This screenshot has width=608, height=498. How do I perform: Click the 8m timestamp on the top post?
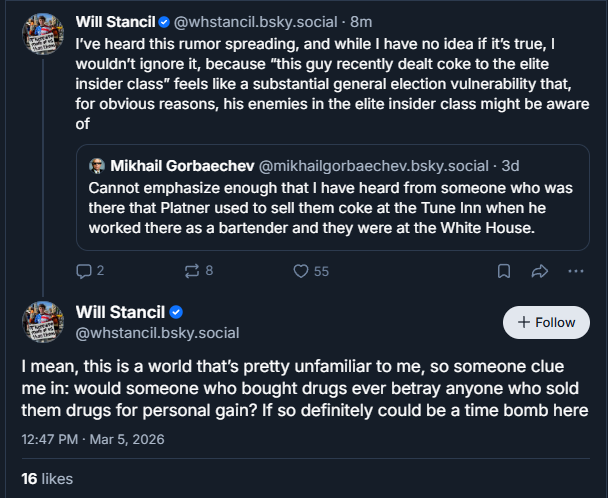pos(361,22)
